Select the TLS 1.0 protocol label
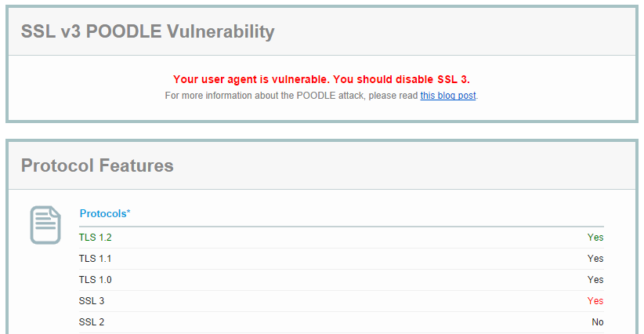Screen dimensions: 644x334 (90, 280)
